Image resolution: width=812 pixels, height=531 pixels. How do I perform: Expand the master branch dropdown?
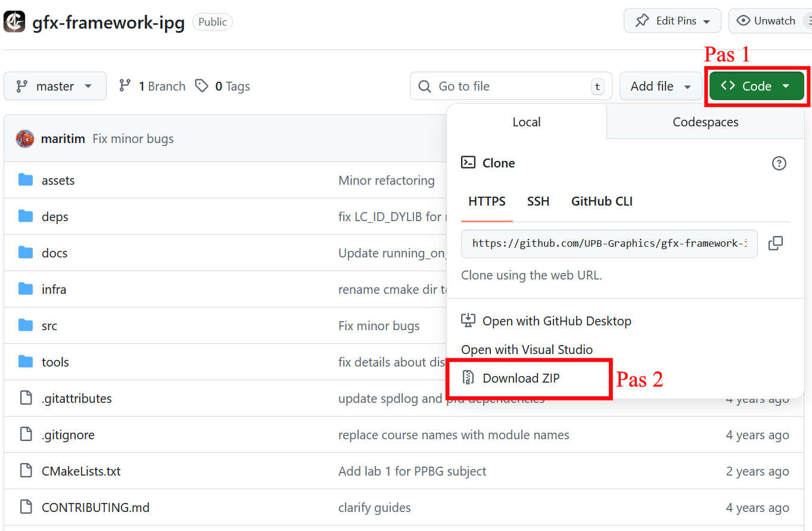click(x=55, y=86)
